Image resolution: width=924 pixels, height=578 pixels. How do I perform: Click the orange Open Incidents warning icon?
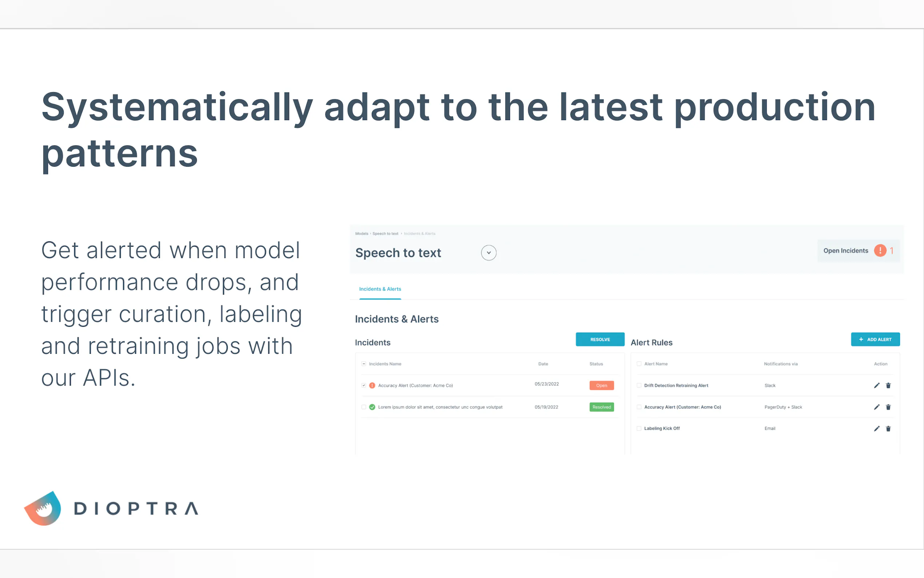pyautogui.click(x=880, y=250)
